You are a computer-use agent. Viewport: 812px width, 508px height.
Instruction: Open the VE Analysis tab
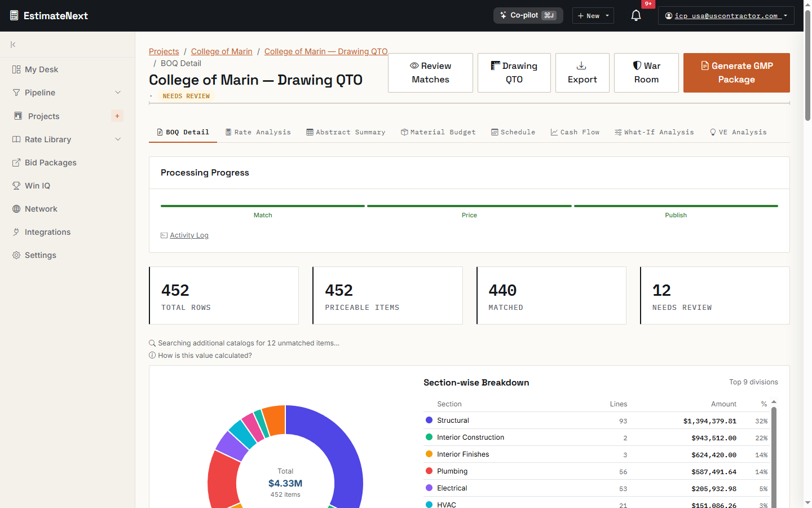click(x=738, y=132)
